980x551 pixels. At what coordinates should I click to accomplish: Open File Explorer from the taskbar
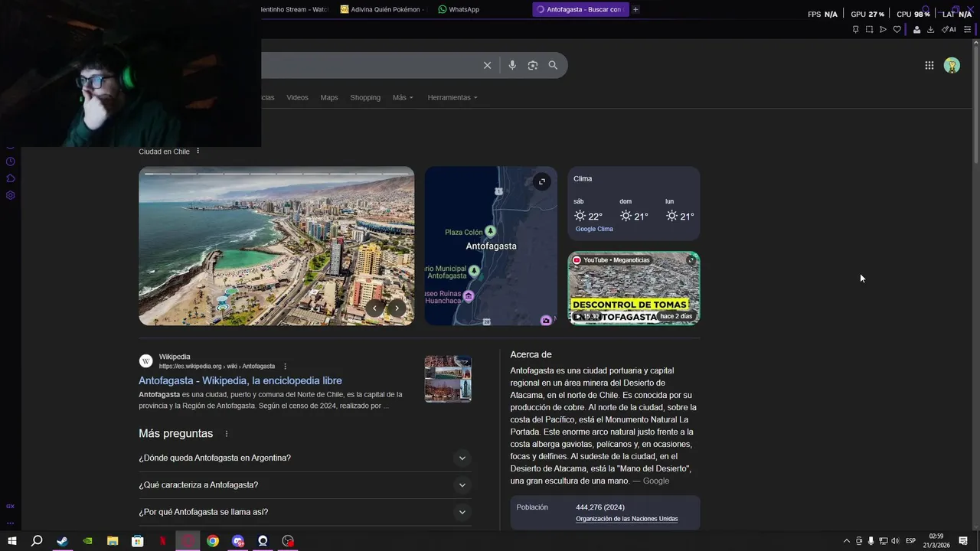point(113,541)
